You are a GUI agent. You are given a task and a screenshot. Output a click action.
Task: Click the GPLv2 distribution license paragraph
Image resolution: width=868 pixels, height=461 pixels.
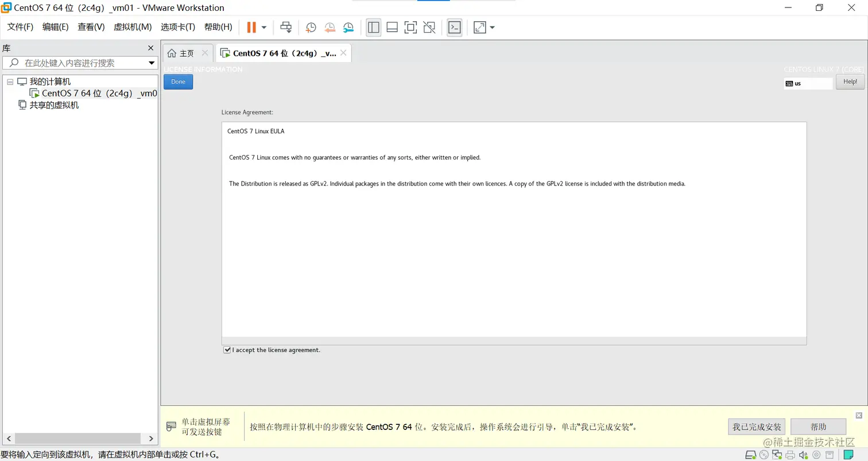click(x=457, y=184)
